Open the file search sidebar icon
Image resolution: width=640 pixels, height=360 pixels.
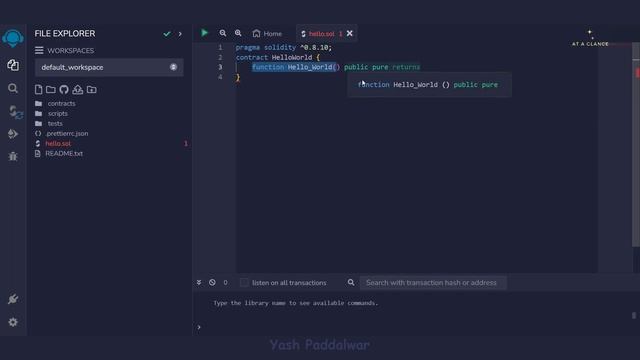[x=13, y=88]
